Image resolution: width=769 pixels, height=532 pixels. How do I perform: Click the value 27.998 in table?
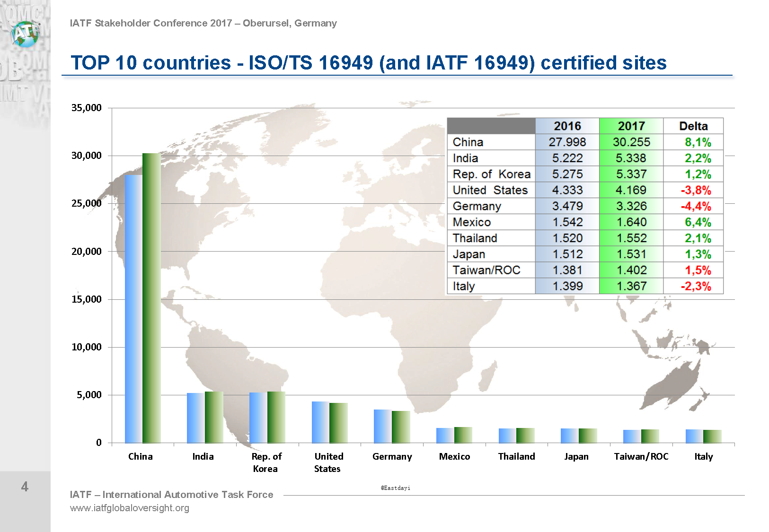click(567, 142)
